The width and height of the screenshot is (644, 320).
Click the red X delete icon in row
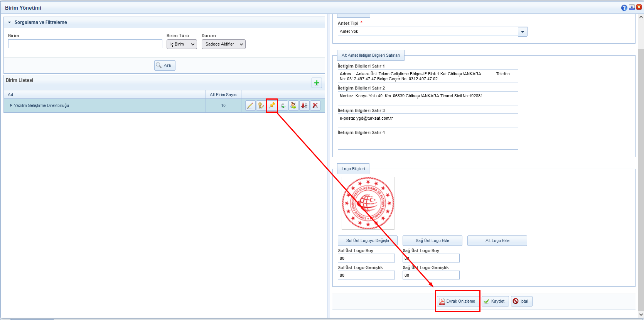tap(315, 105)
